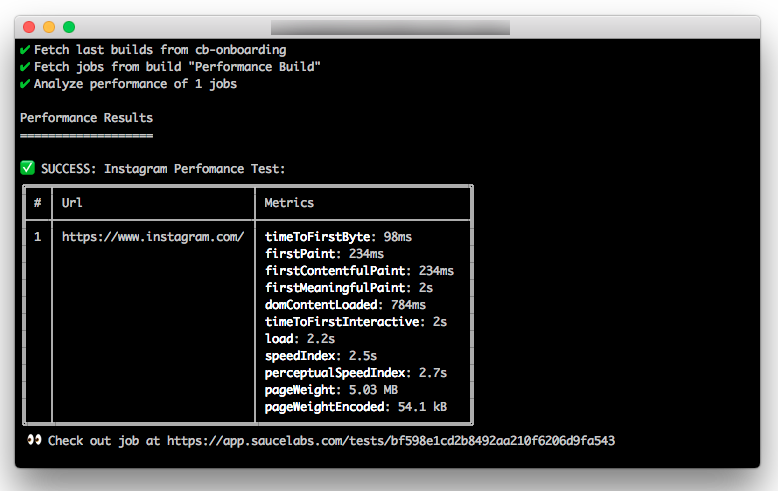Click the Performance Results heading

[86, 118]
